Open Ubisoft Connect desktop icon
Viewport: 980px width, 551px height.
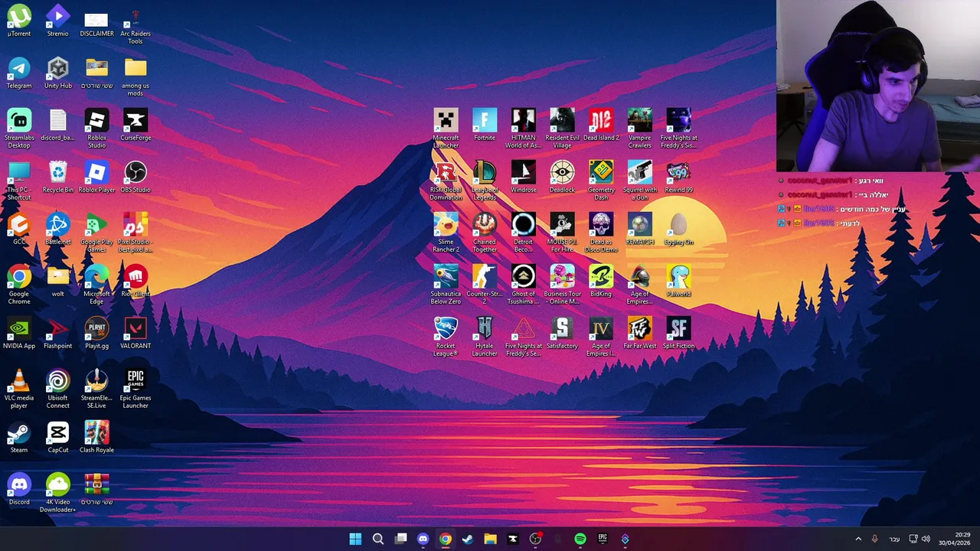(x=57, y=389)
